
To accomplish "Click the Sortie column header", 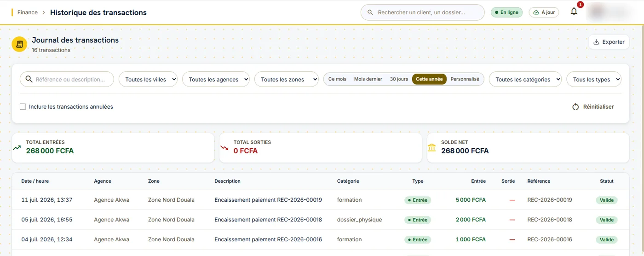I will click(508, 181).
